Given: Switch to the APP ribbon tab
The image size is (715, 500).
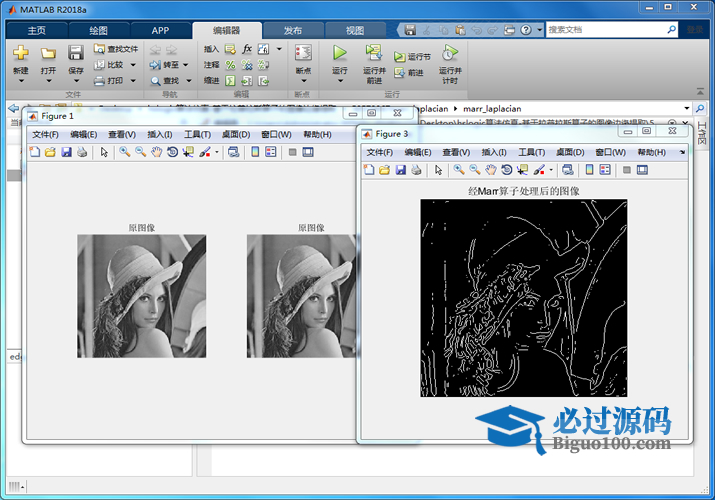Looking at the screenshot, I should coord(160,30).
